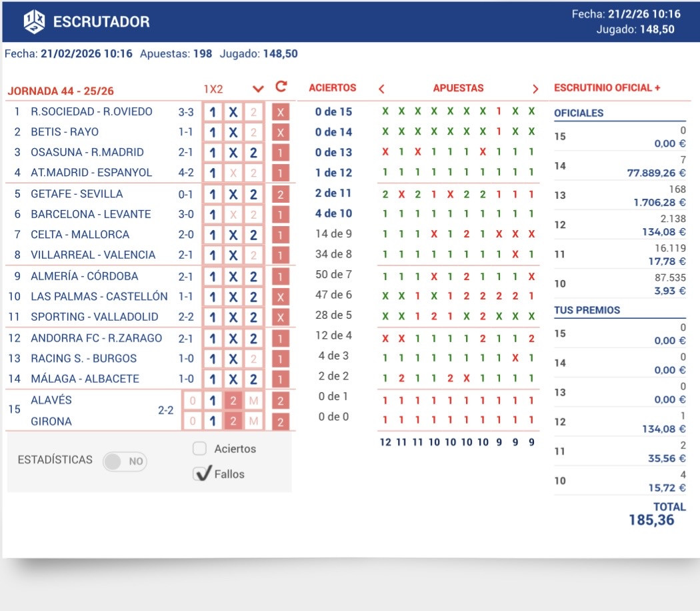Click official prize 1.706,28 € for 13

(x=660, y=202)
